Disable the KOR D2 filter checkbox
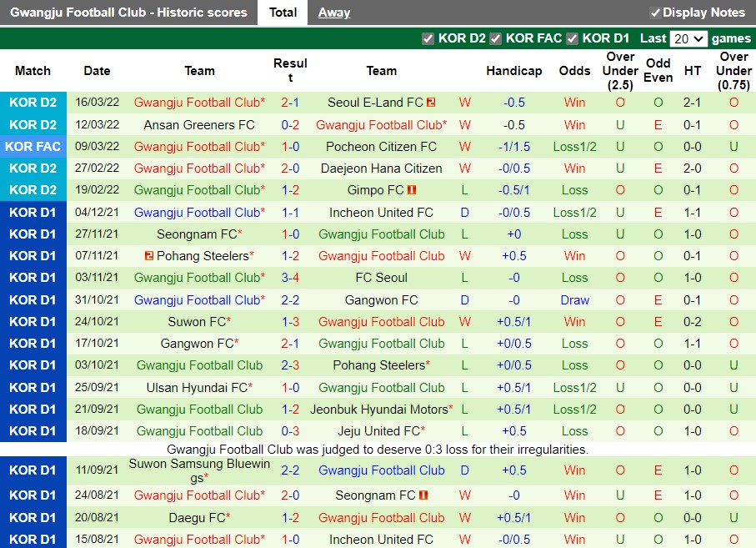 [x=428, y=38]
